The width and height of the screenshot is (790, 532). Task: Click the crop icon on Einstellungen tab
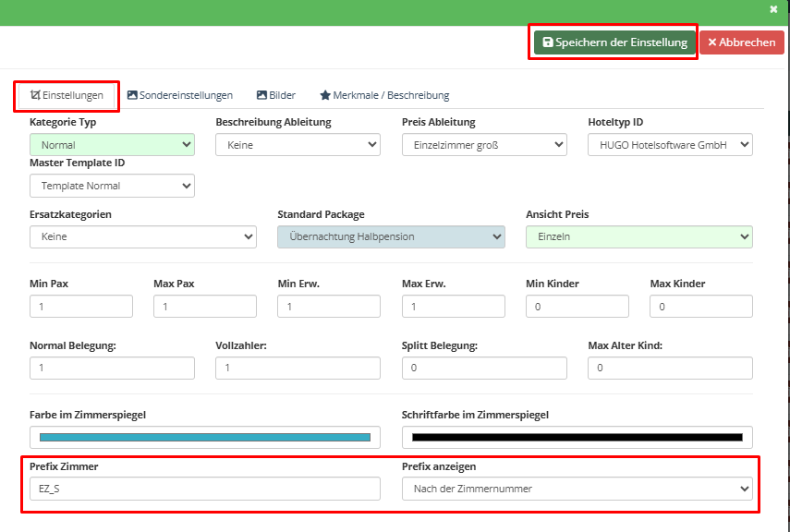35,95
